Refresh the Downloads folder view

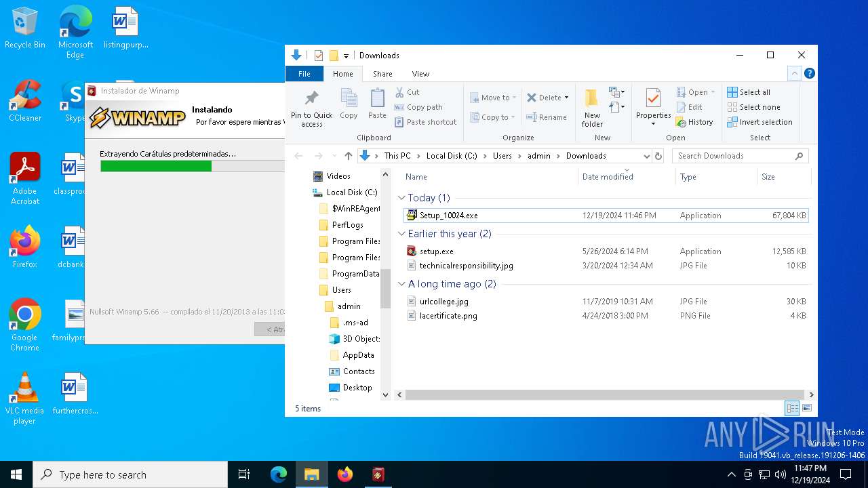[658, 156]
